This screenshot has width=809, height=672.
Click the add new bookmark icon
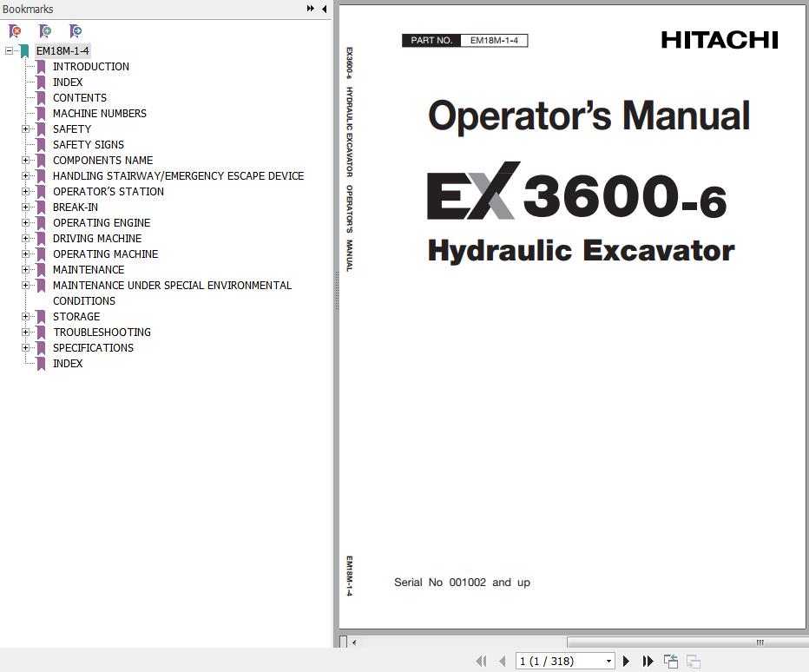45,31
